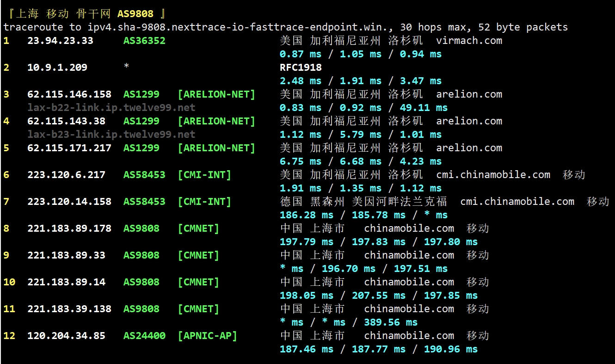Image resolution: width=615 pixels, height=364 pixels.
Task: Select [CMI-INT] tag in hop 6
Action: 204,175
